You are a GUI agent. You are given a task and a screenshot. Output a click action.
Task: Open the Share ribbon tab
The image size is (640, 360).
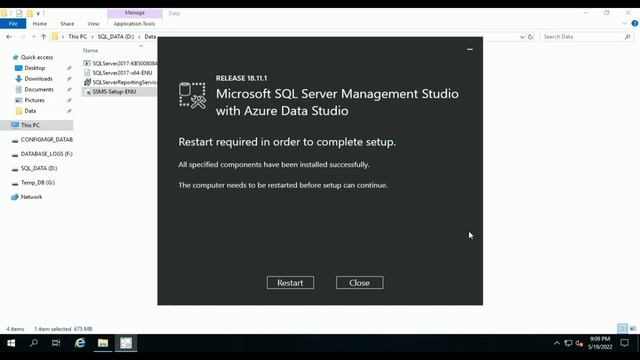pos(67,24)
